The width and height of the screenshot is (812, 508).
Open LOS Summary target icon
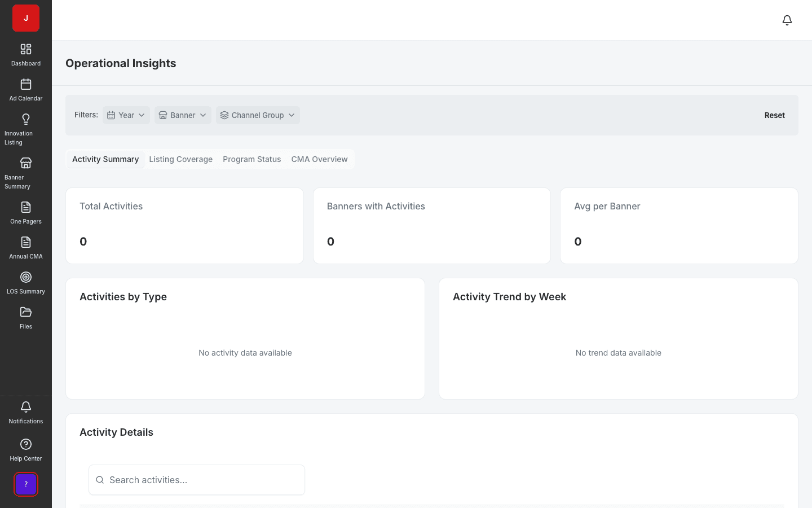click(x=26, y=277)
